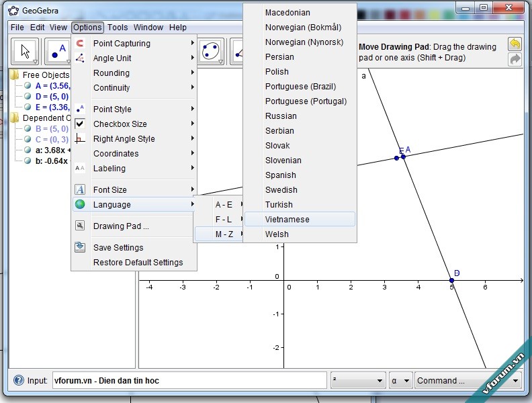Viewport: 532px width, 403px height.
Task: Open the Command dropdown
Action: click(469, 380)
